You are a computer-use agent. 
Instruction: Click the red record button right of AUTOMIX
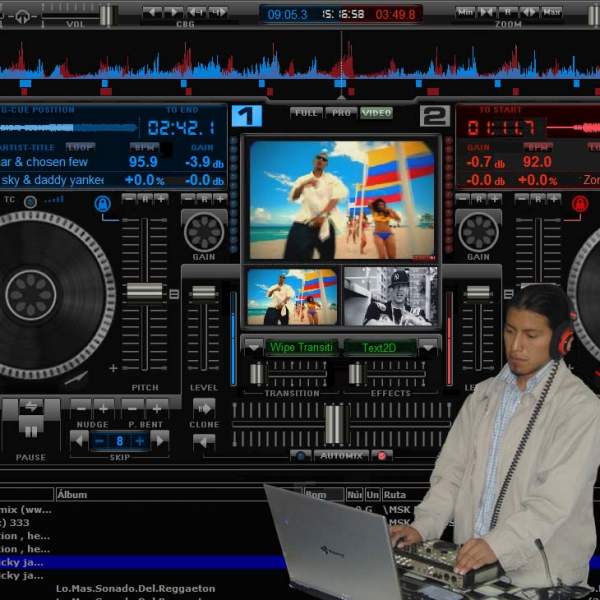click(382, 456)
